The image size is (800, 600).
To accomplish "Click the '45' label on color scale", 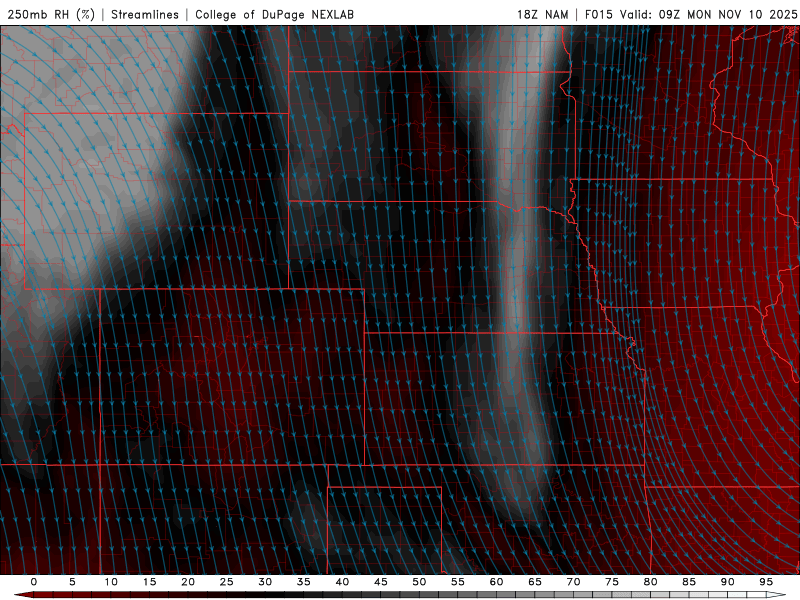I will tap(381, 582).
